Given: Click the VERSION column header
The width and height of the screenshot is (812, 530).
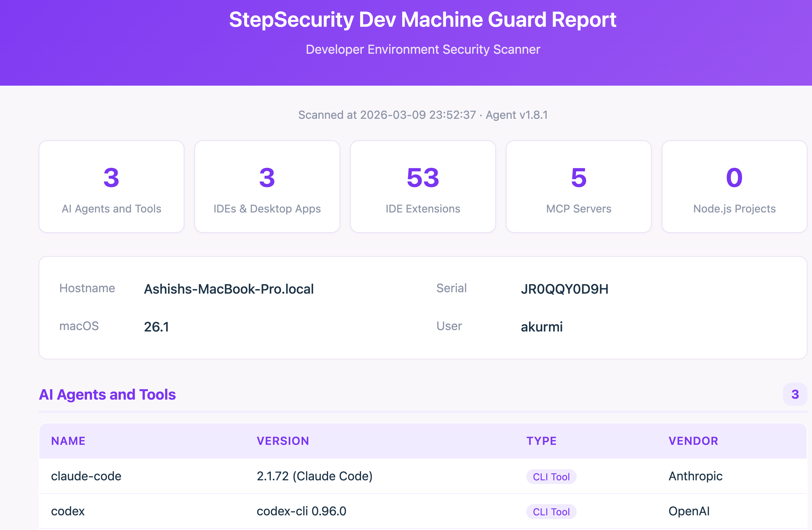Looking at the screenshot, I should click(x=283, y=441).
